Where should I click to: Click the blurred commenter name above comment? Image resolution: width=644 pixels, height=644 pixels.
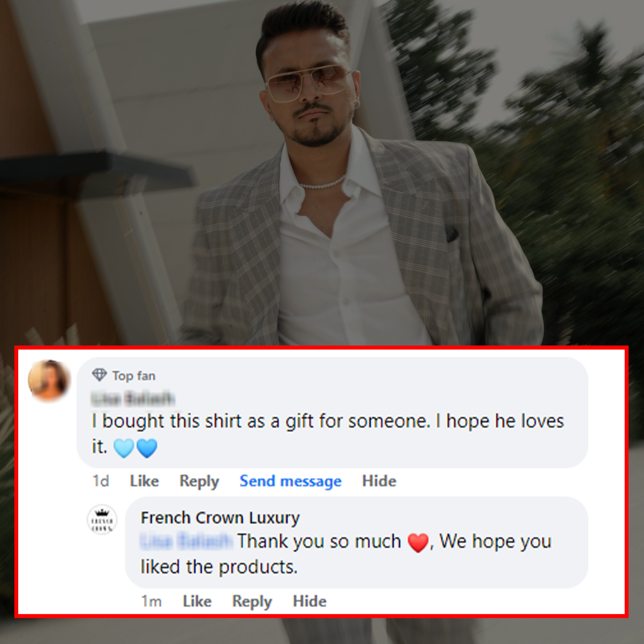(133, 399)
